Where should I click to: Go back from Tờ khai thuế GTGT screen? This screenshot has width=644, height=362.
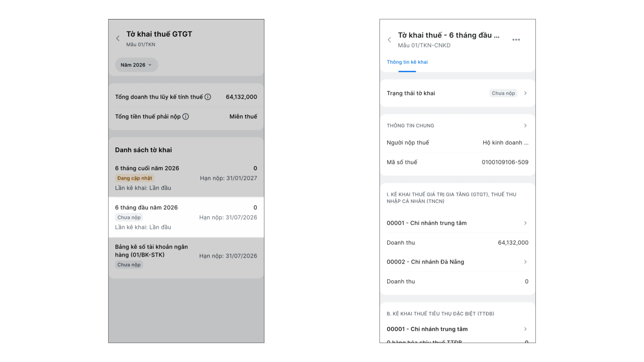coord(118,39)
